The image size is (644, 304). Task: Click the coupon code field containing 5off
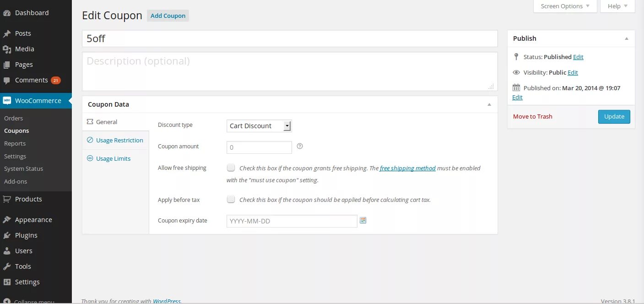[290, 38]
